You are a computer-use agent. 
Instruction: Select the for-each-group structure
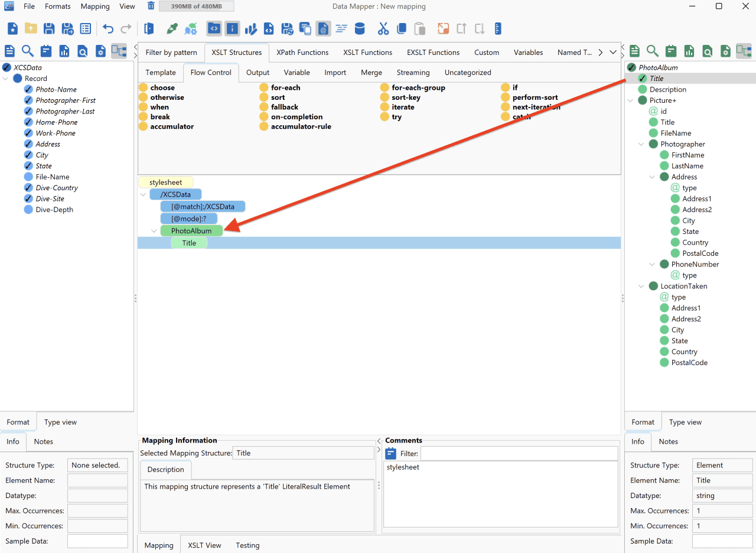coord(413,87)
